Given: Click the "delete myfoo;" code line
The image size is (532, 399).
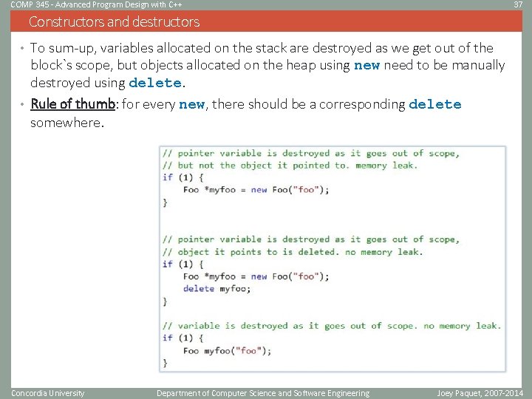Looking at the screenshot, I should coord(216,289).
